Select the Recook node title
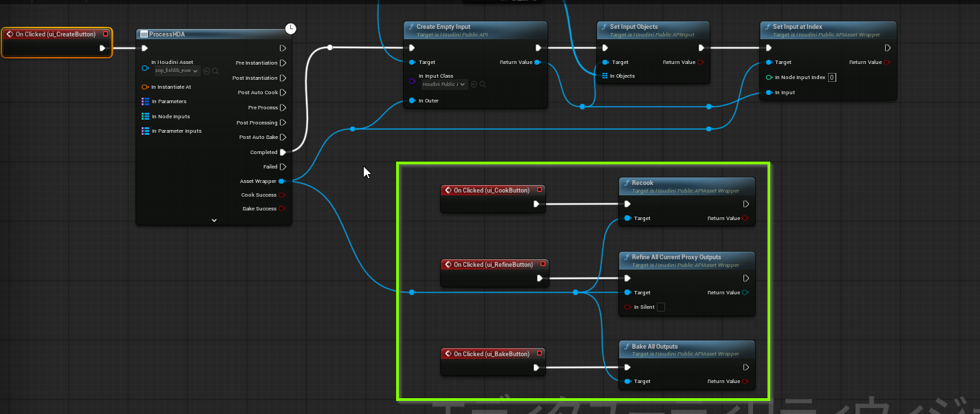 click(642, 183)
